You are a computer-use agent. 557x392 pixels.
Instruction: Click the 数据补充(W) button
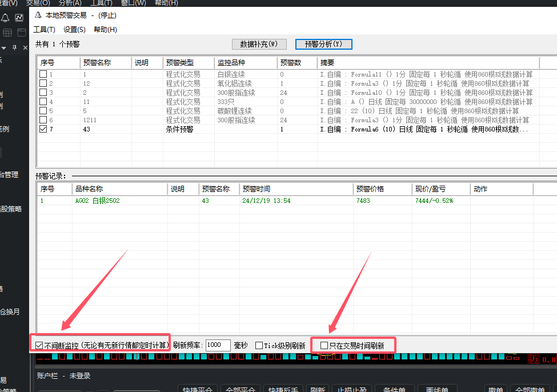259,44
